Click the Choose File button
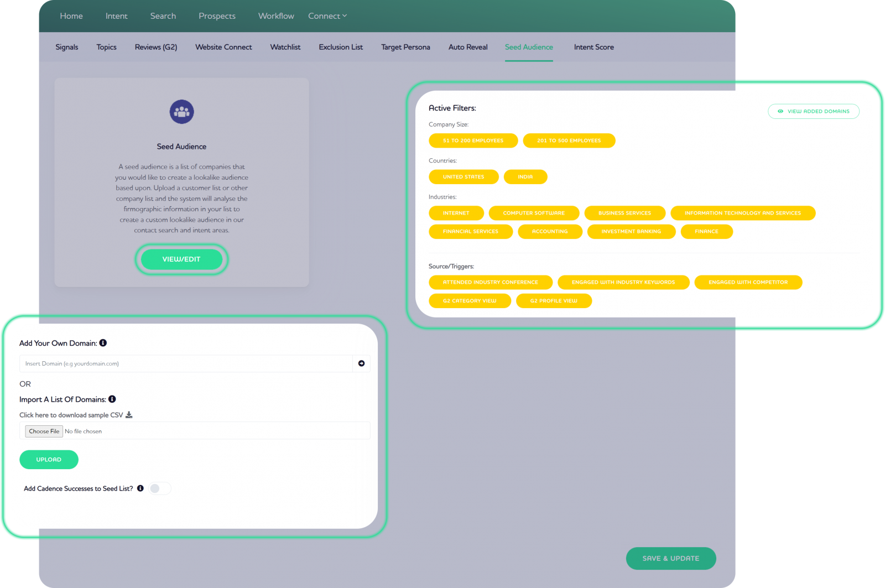Viewport: 885px width, 588px height. click(x=44, y=431)
